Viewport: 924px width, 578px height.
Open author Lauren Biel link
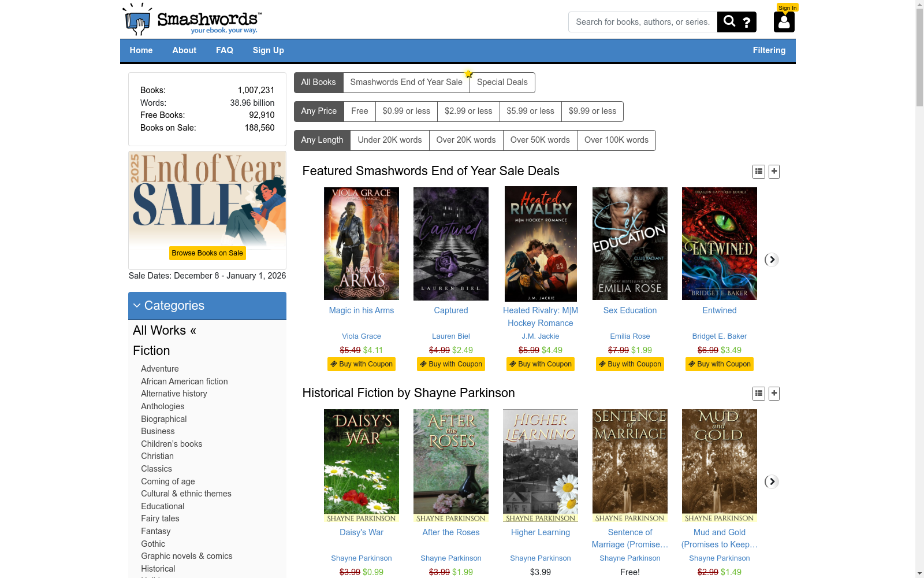pyautogui.click(x=451, y=336)
